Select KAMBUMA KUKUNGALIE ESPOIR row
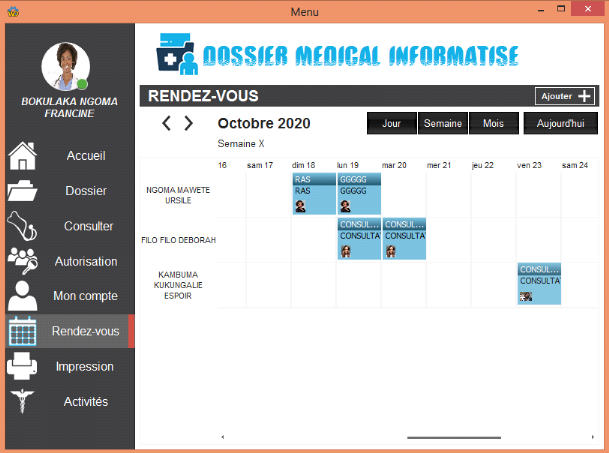Screen dimensions: 609x453 (178, 285)
